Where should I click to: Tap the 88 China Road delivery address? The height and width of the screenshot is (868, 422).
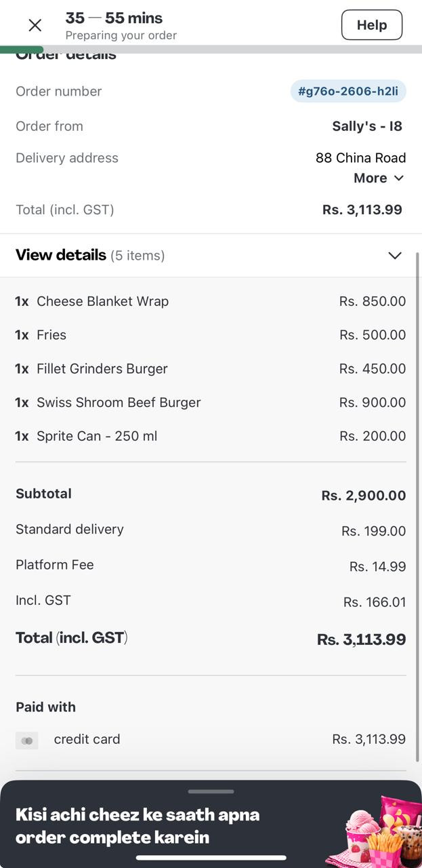pyautogui.click(x=360, y=158)
